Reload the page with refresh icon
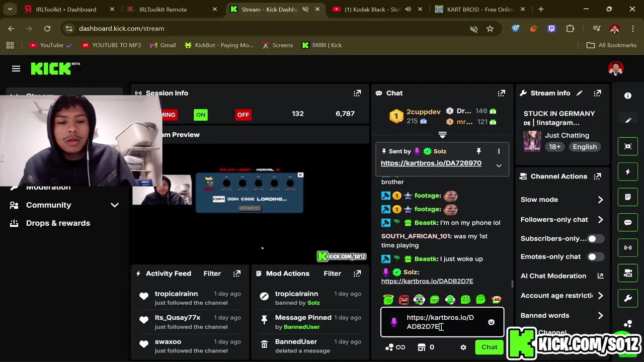644x362 pixels. (x=47, y=29)
